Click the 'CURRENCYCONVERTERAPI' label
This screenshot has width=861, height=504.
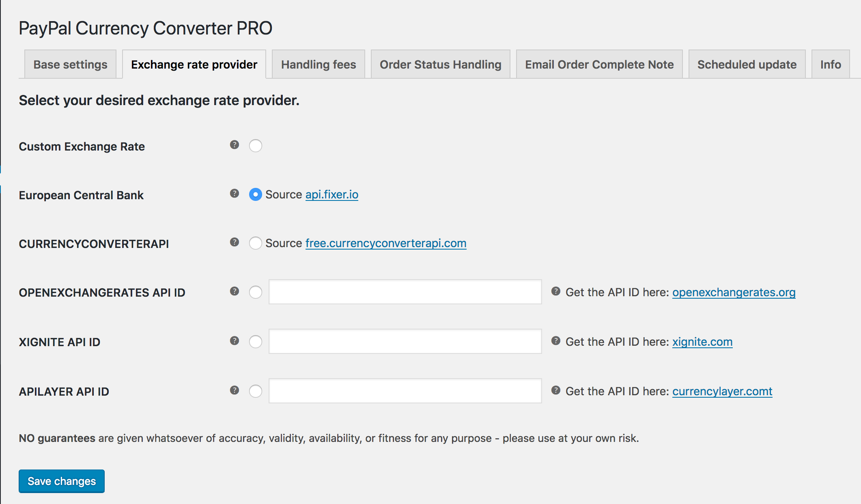tap(94, 244)
